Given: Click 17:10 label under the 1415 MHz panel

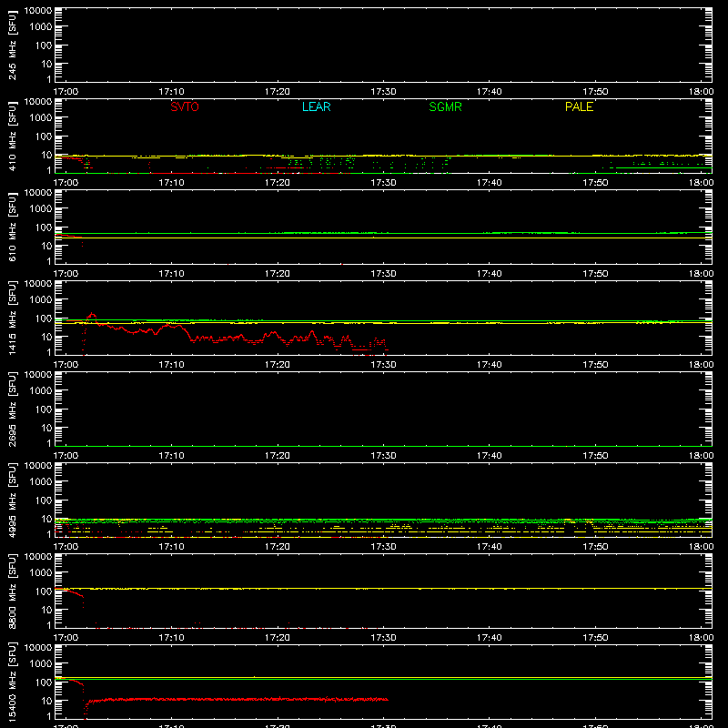Looking at the screenshot, I should click(171, 365).
